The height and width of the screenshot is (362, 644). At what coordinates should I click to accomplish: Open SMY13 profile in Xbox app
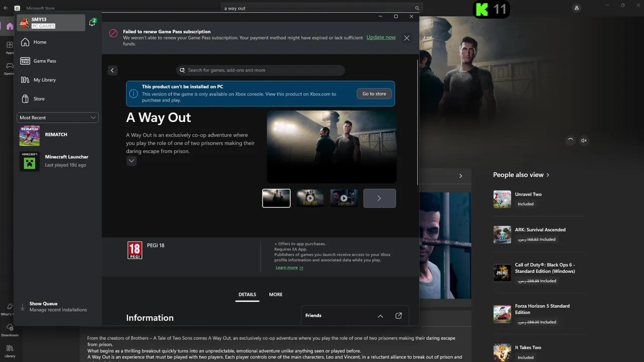point(51,23)
